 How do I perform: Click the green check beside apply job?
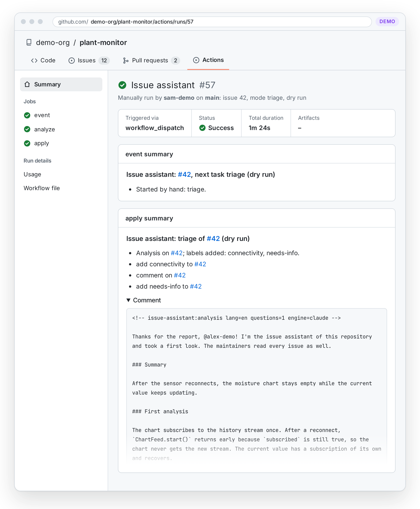coord(27,143)
